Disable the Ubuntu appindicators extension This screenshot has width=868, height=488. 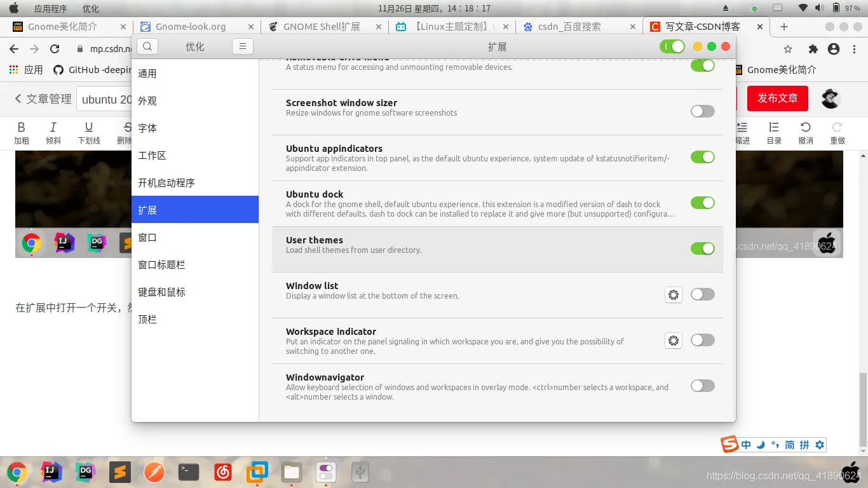click(703, 157)
